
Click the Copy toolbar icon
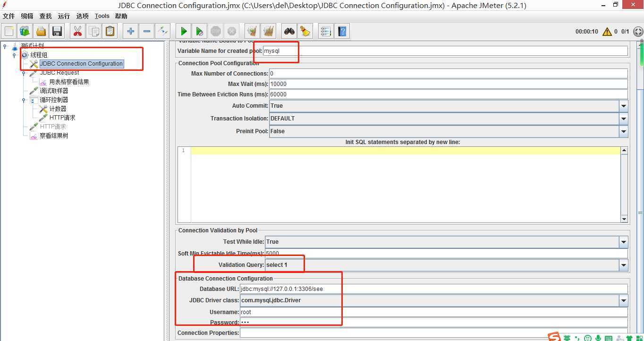coord(94,31)
